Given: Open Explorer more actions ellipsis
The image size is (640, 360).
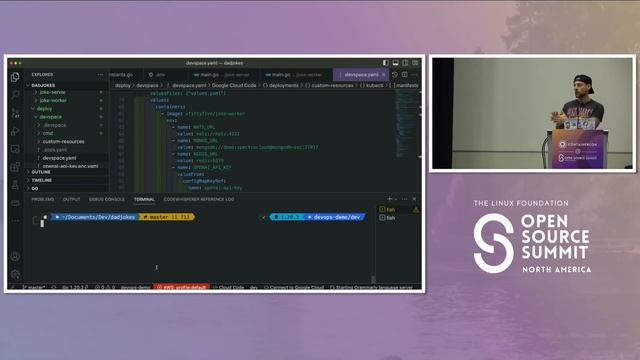Looking at the screenshot, I should coord(100,75).
